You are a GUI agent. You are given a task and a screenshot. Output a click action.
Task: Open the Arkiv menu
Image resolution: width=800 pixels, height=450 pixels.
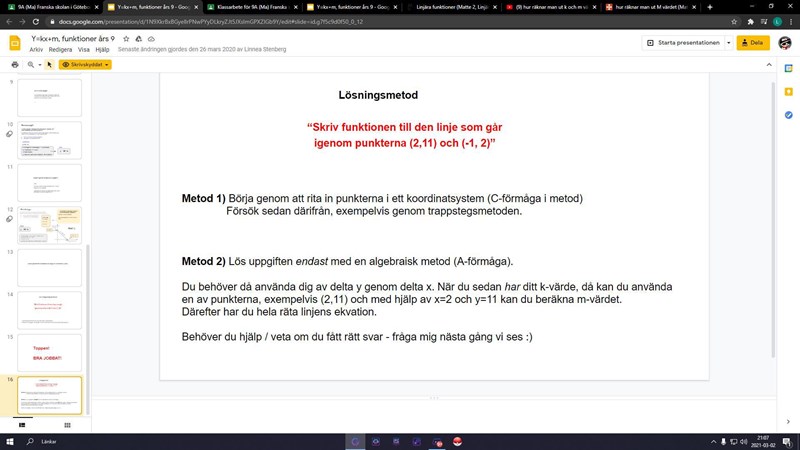coord(36,49)
